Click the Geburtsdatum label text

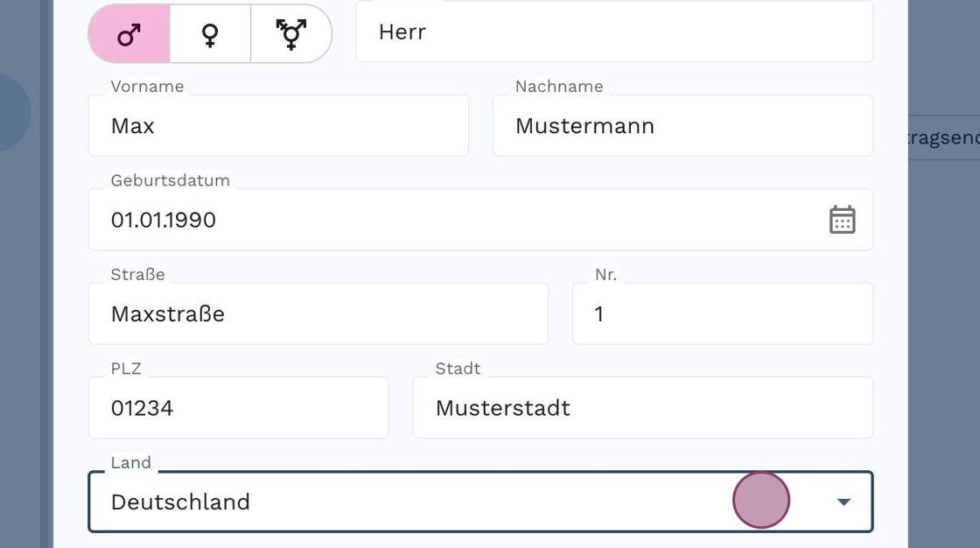[x=171, y=180]
